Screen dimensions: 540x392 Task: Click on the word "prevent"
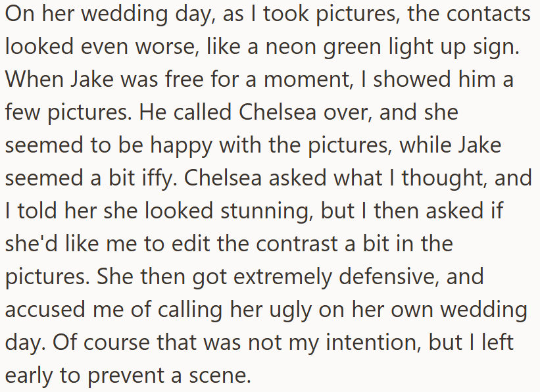click(x=126, y=376)
